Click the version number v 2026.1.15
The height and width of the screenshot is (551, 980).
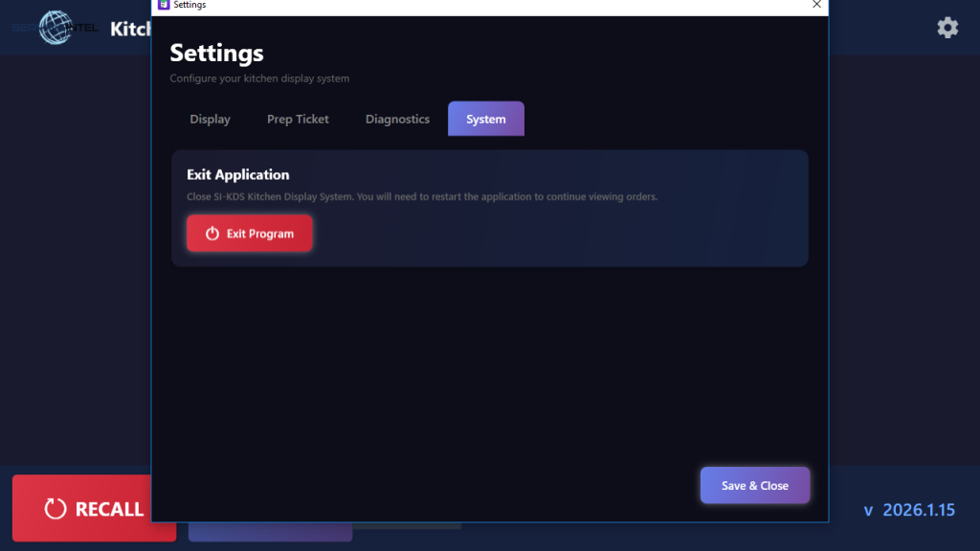(908, 510)
